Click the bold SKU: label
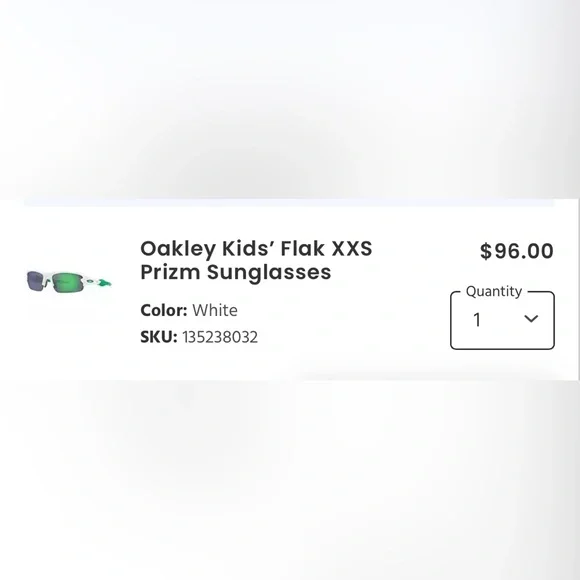The width and height of the screenshot is (580, 580). 159,337
